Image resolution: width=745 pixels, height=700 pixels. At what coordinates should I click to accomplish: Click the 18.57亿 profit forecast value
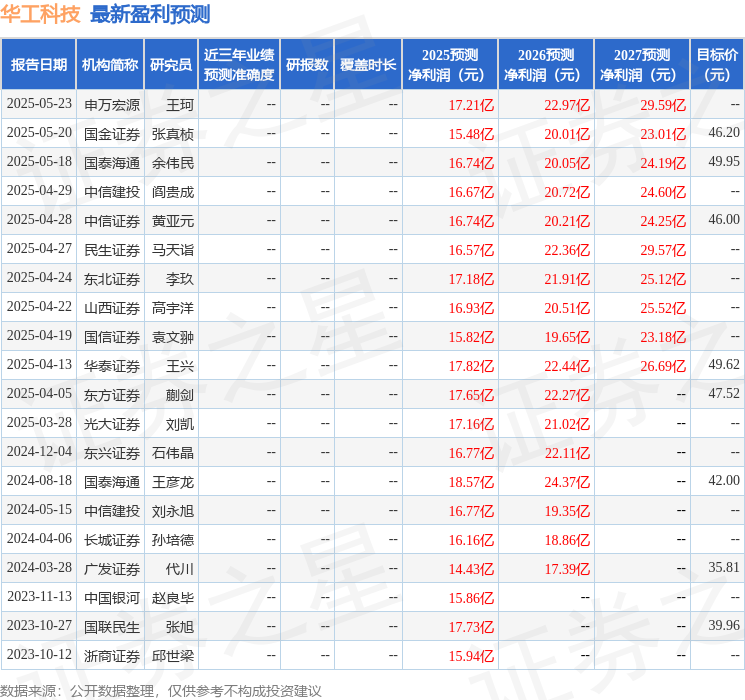[x=471, y=481]
